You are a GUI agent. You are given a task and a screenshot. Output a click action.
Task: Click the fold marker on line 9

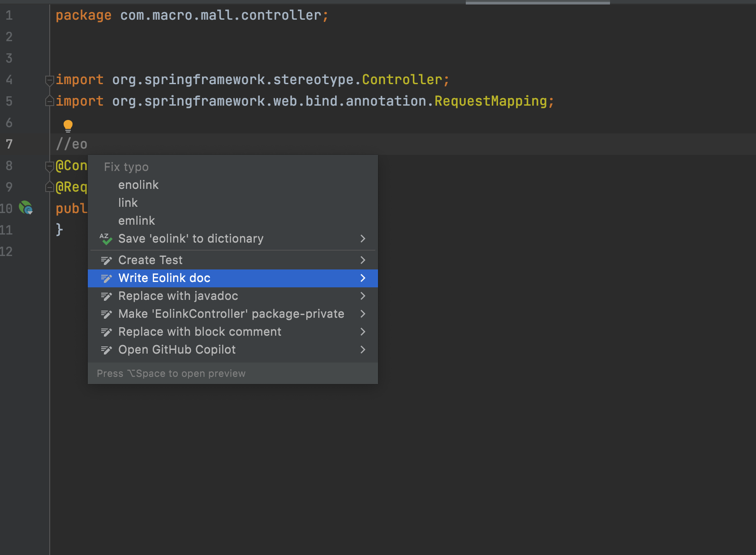point(50,187)
